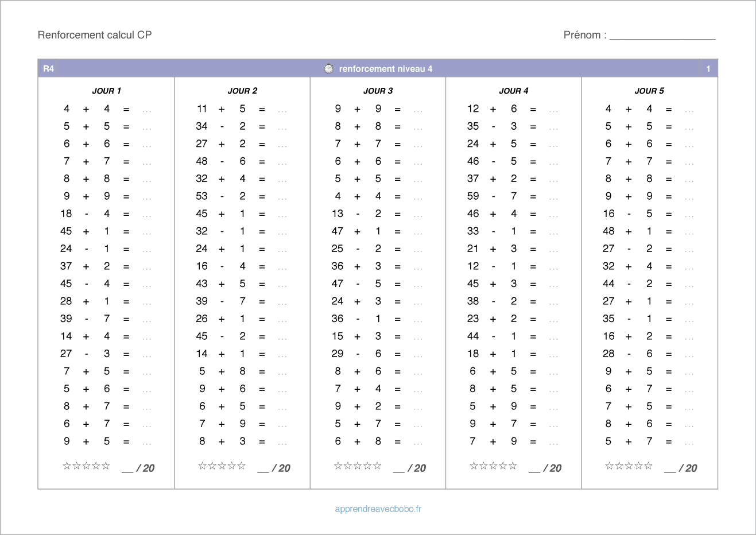Click the '14 + 4 =' row in JOUR 1
The height and width of the screenshot is (535, 756).
(106, 336)
